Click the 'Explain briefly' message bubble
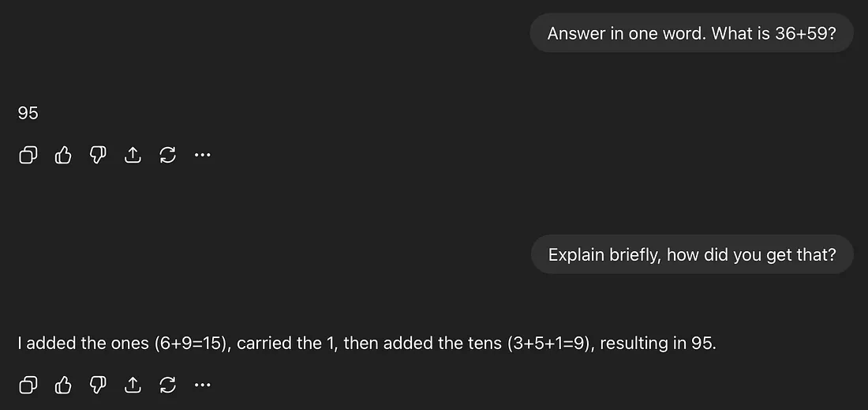Screen dimensions: 868x410 pos(691,254)
